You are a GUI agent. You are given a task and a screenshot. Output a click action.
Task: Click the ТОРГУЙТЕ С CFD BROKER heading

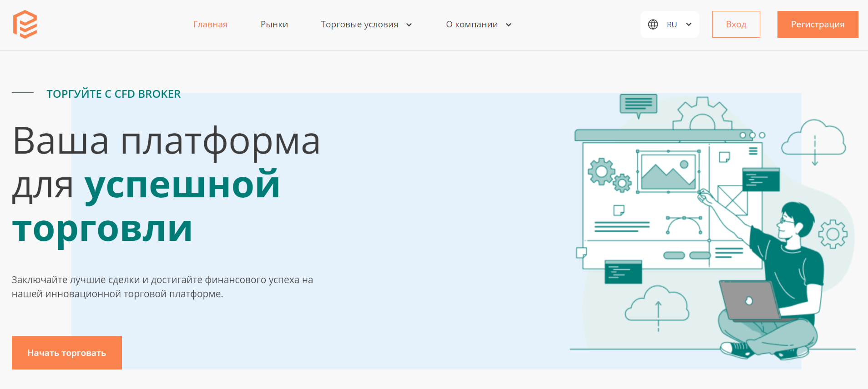point(113,94)
